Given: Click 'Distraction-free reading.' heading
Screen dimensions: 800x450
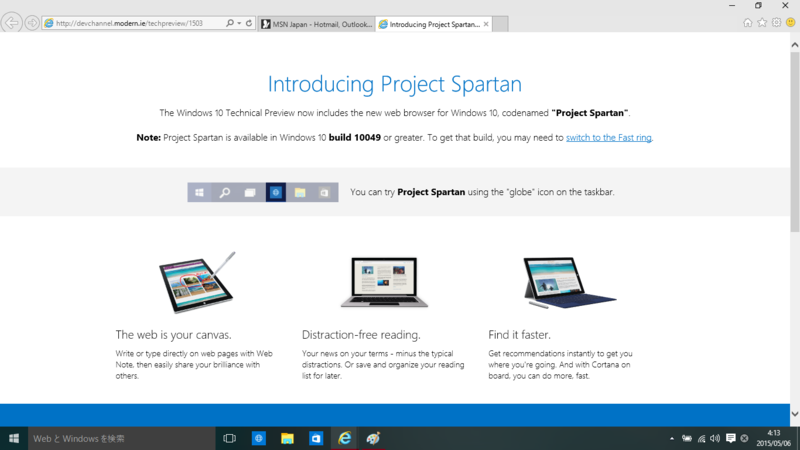Looking at the screenshot, I should (x=361, y=335).
